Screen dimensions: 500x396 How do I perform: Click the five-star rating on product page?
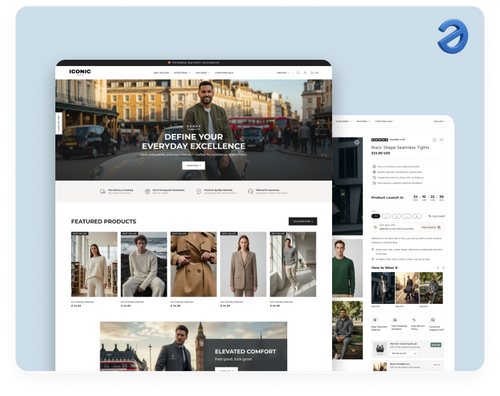(x=380, y=140)
